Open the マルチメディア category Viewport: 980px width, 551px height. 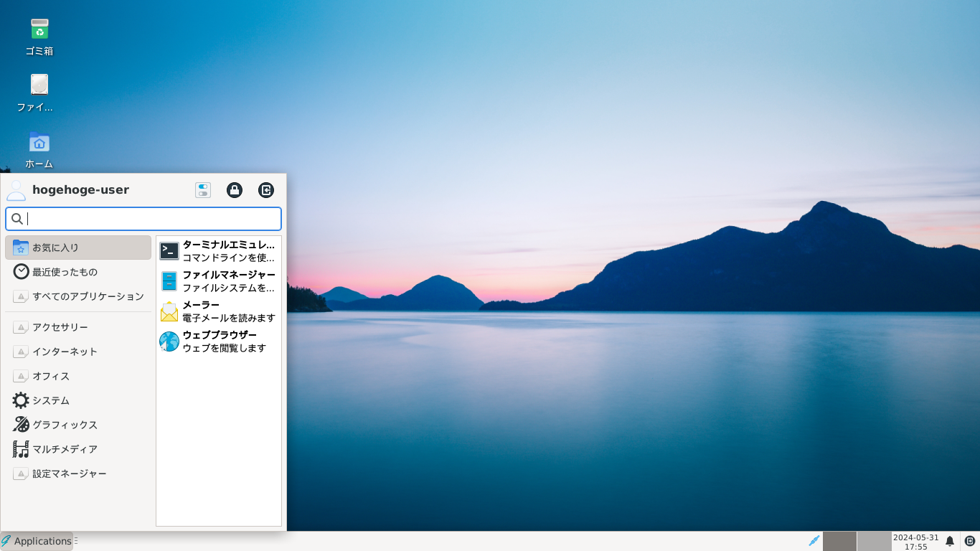78,449
